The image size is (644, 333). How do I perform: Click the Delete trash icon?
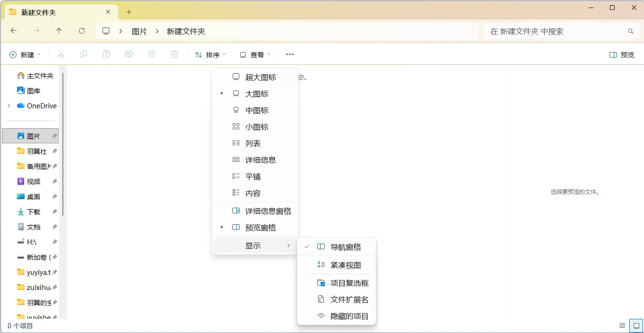click(x=174, y=54)
